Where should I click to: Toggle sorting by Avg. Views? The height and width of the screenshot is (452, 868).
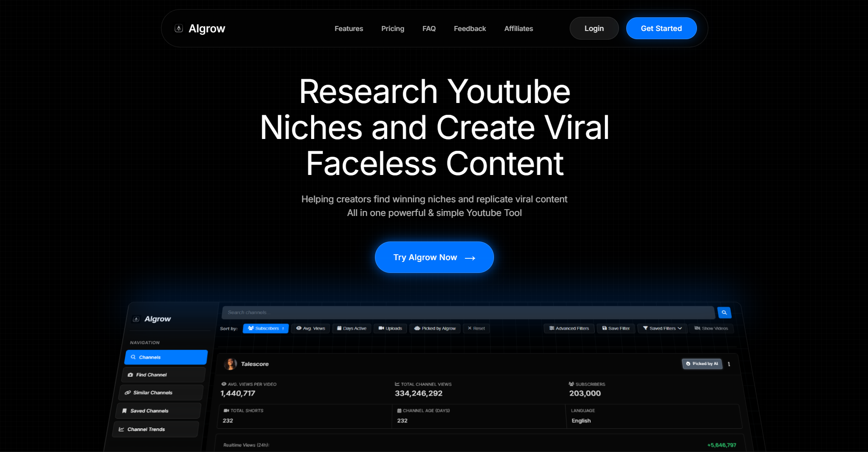pos(310,328)
